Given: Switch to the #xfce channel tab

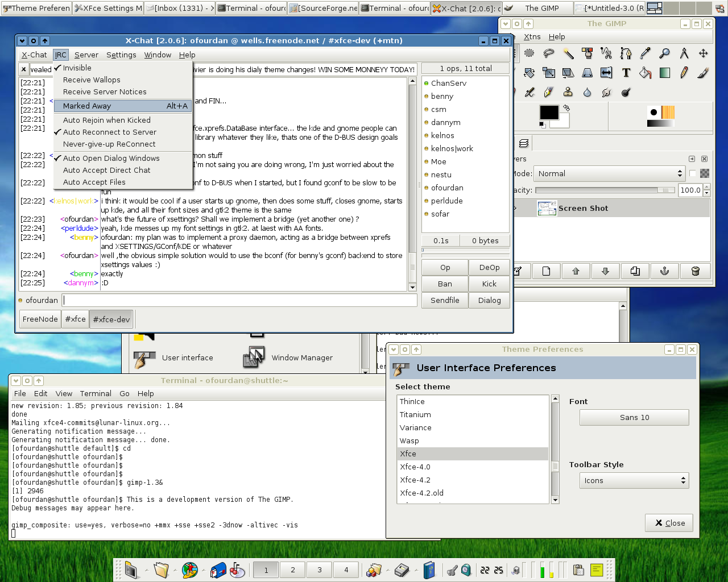Looking at the screenshot, I should 75,319.
